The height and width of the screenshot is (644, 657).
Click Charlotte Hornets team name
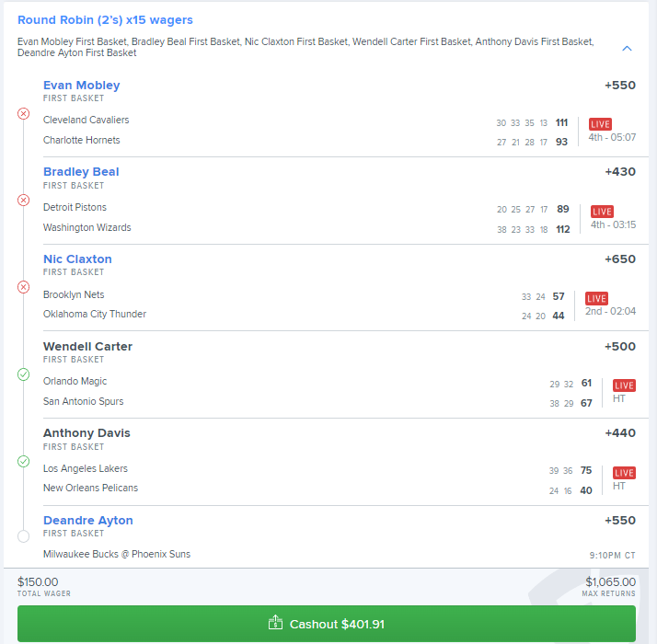click(x=81, y=140)
